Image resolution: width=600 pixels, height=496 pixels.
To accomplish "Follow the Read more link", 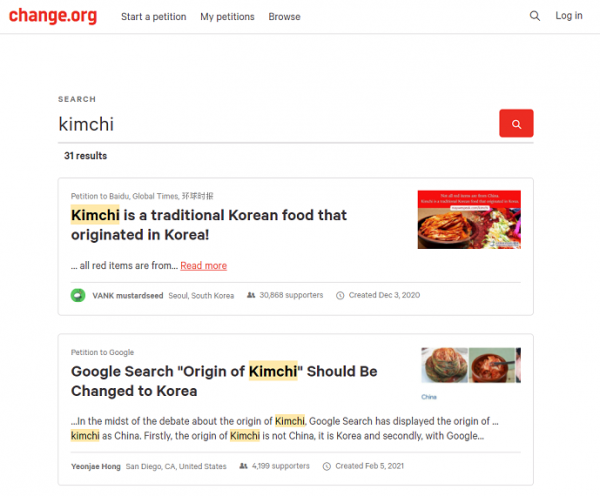I will [x=204, y=266].
